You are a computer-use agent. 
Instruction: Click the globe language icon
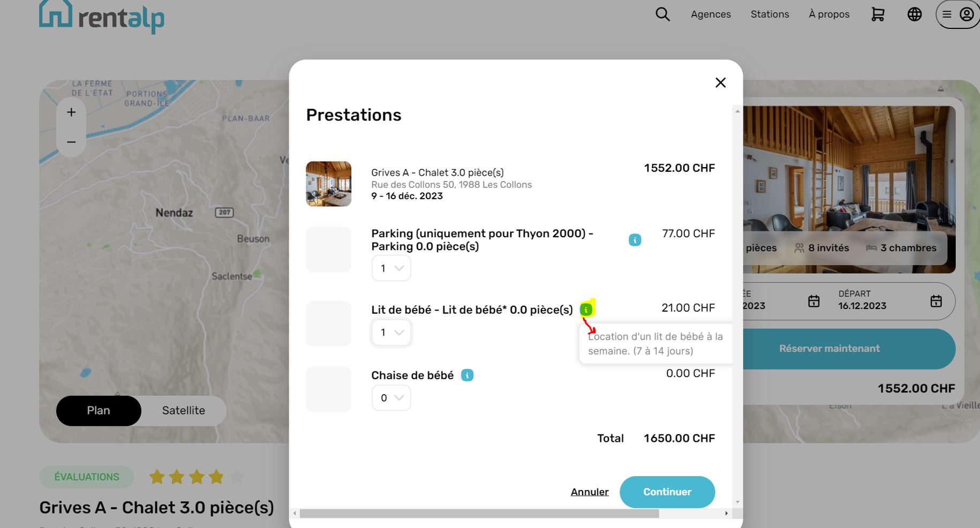click(915, 14)
